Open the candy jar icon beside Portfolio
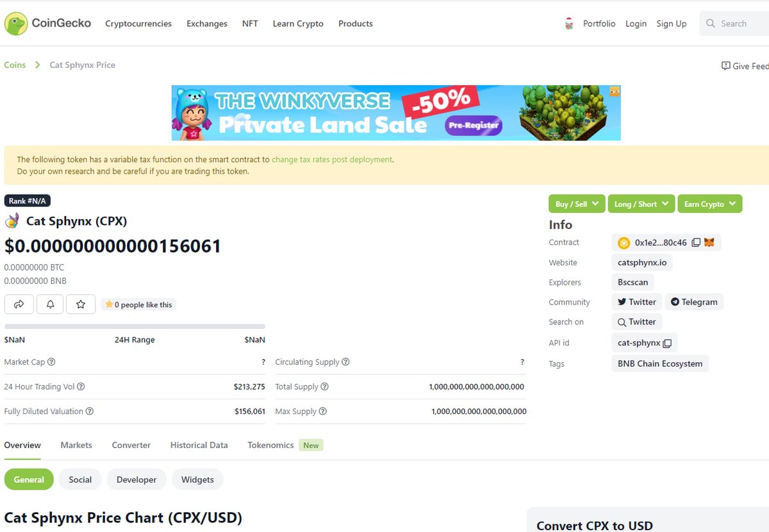 [568, 24]
